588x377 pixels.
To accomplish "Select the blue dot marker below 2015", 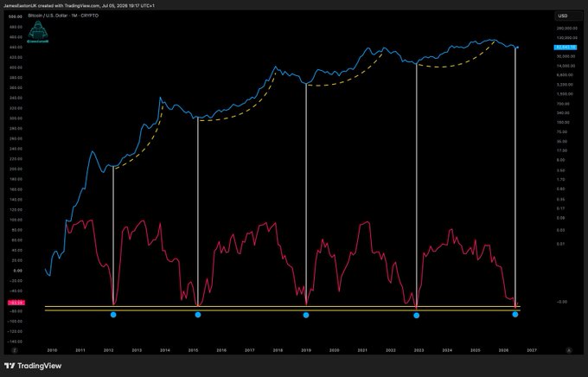I will (x=198, y=315).
